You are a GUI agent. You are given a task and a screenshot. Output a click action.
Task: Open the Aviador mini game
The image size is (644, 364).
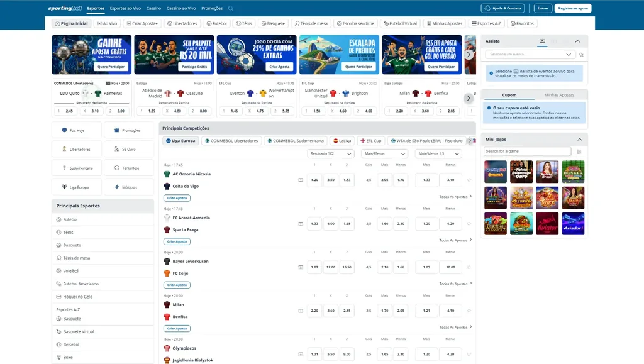[x=573, y=224]
